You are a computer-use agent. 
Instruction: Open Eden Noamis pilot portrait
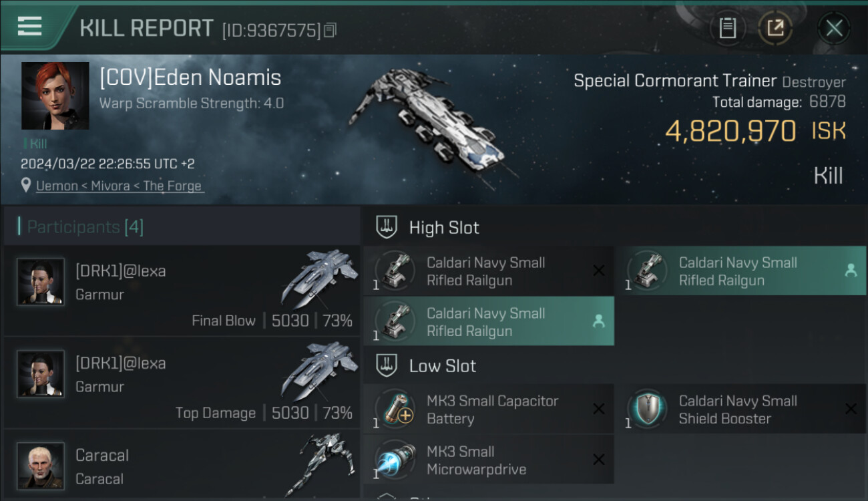click(55, 96)
